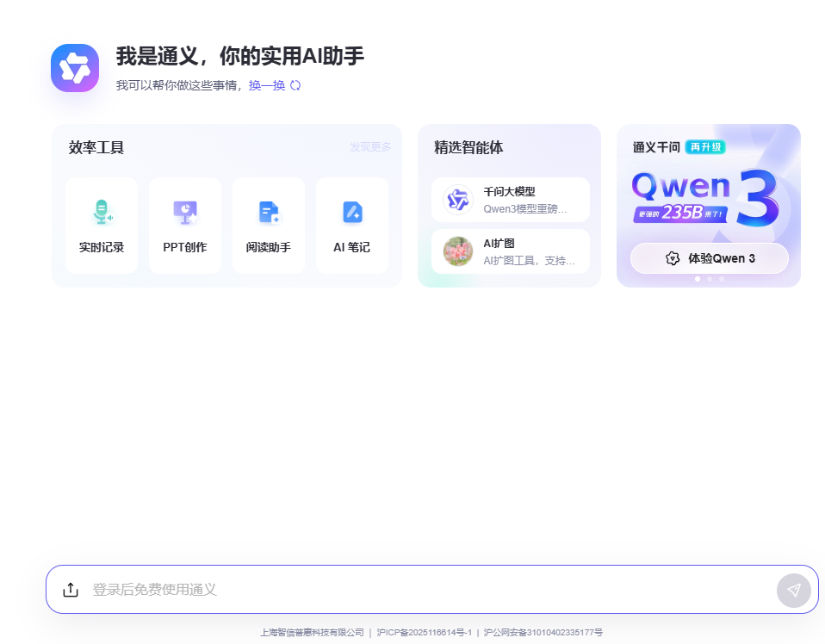Click the 阅读助手 label
This screenshot has width=825, height=644.
pos(269,247)
